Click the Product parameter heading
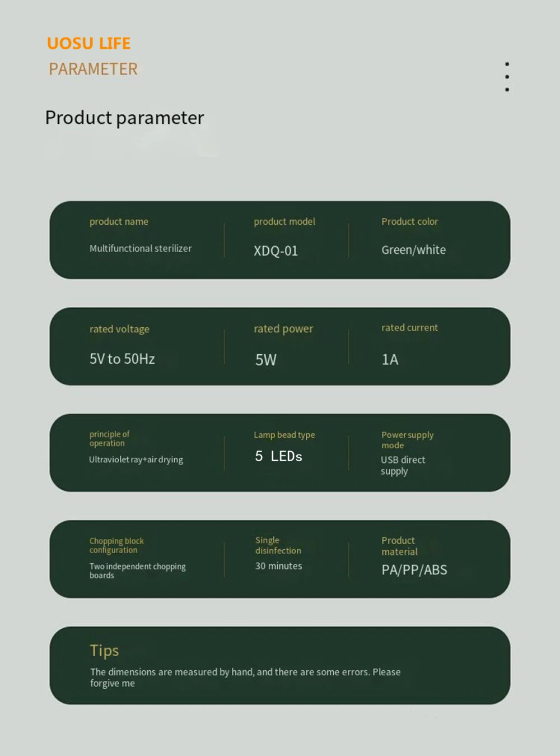Image resolution: width=560 pixels, height=756 pixels. (124, 118)
